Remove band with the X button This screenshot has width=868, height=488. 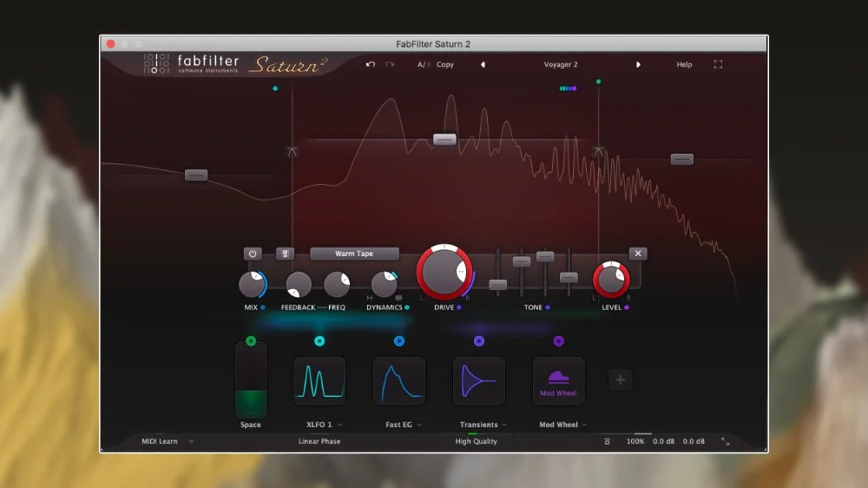click(638, 254)
